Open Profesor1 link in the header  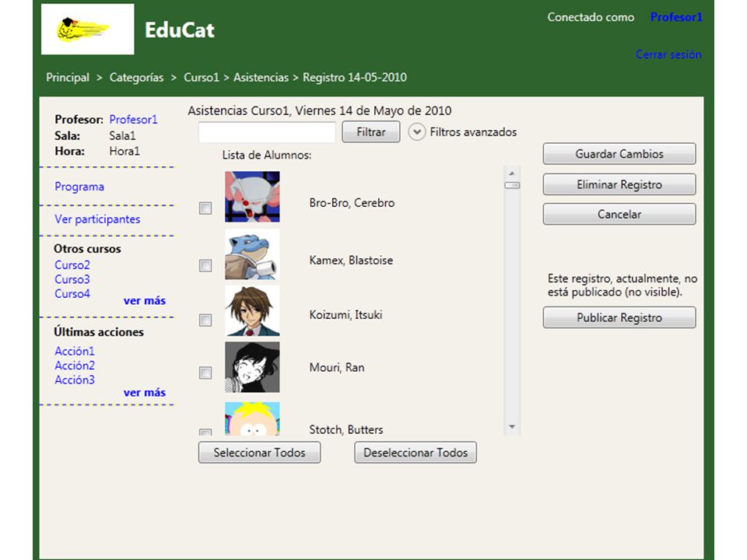(x=676, y=17)
